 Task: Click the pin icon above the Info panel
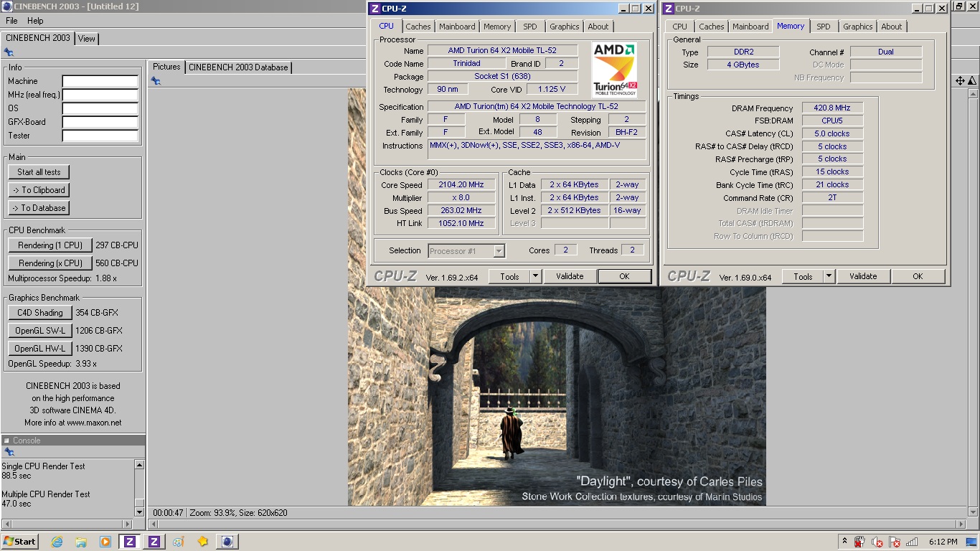[x=9, y=52]
